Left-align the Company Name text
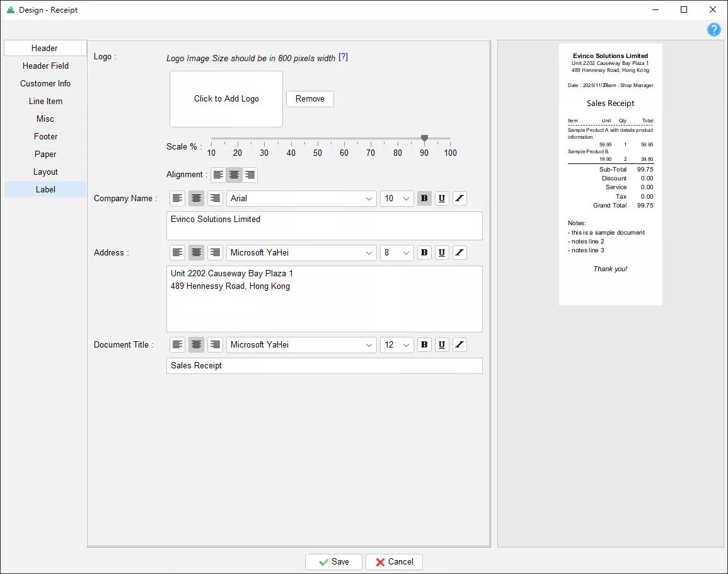This screenshot has width=728, height=574. click(177, 199)
